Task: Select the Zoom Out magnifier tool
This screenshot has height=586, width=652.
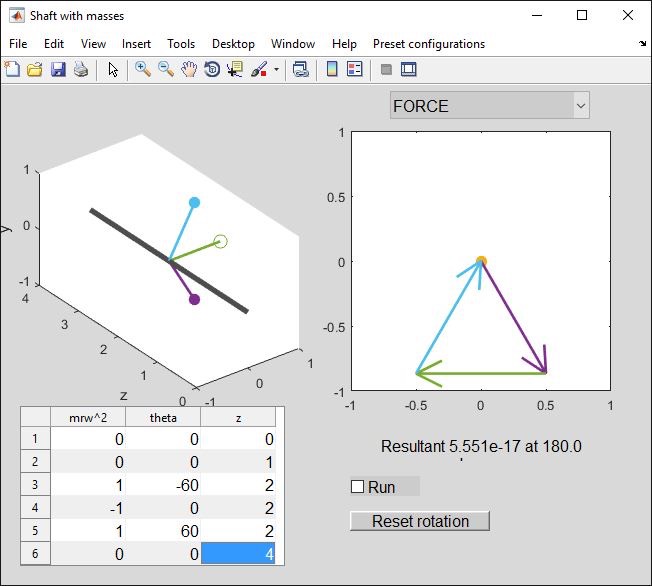Action: (x=166, y=69)
